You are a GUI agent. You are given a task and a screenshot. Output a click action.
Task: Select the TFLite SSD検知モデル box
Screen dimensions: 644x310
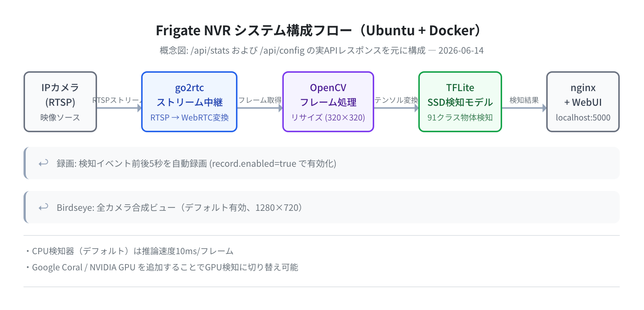pyautogui.click(x=460, y=102)
